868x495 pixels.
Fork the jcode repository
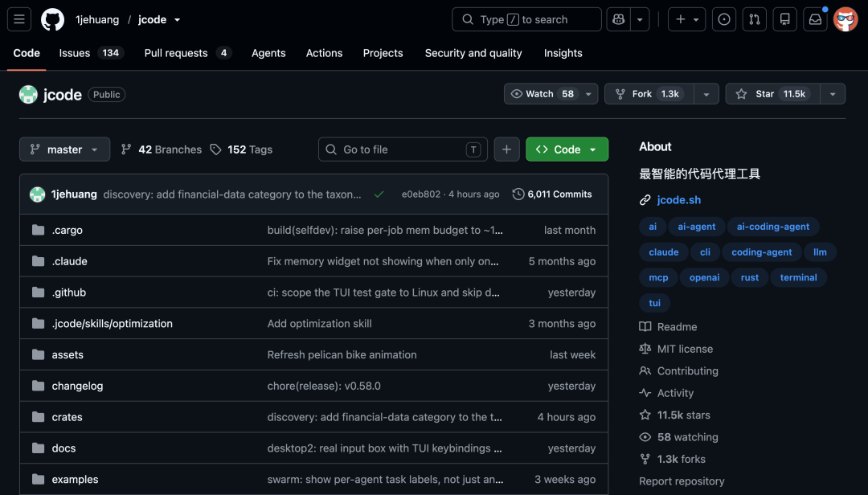tap(649, 94)
